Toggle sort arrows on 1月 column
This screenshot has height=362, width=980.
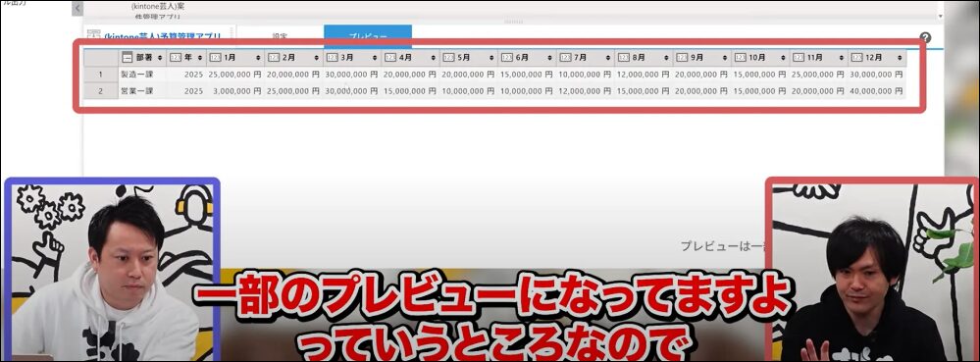(258, 58)
